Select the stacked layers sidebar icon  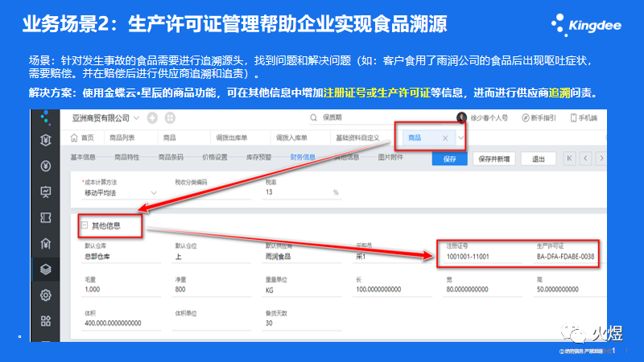pos(46,269)
